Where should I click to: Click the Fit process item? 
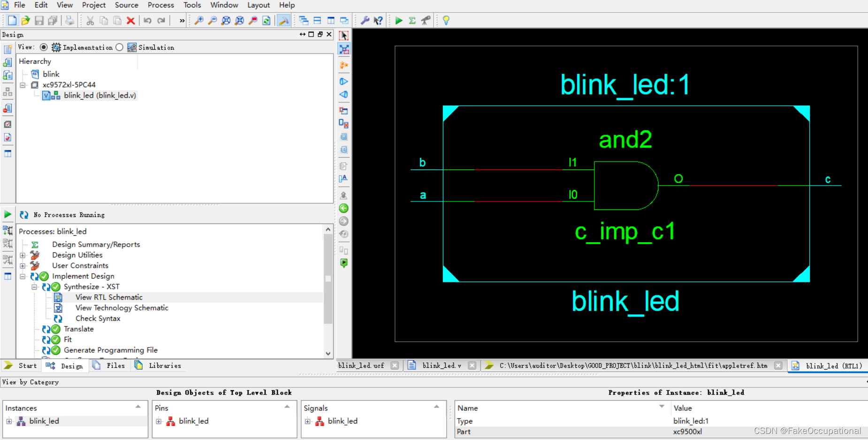point(68,340)
